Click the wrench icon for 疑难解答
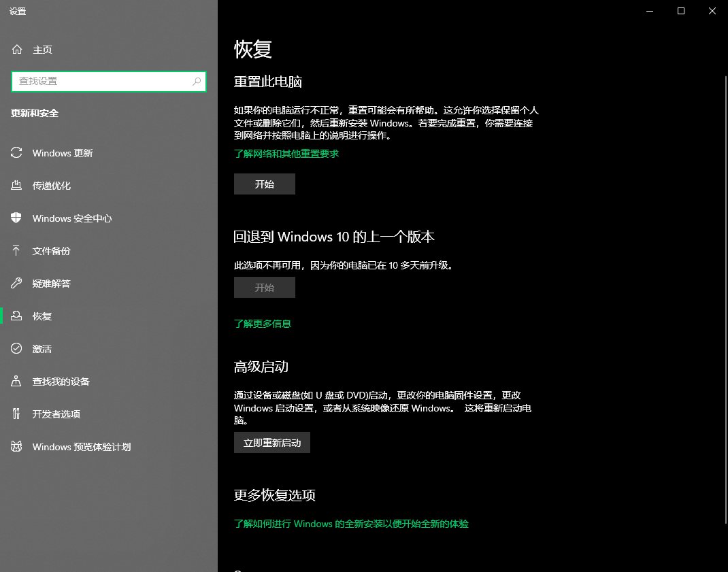Image resolution: width=728 pixels, height=572 pixels. [16, 283]
